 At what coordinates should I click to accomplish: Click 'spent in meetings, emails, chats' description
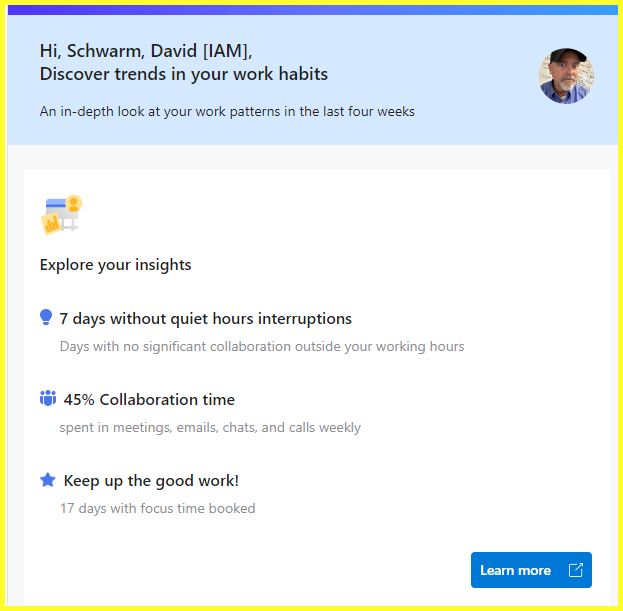tap(210, 427)
